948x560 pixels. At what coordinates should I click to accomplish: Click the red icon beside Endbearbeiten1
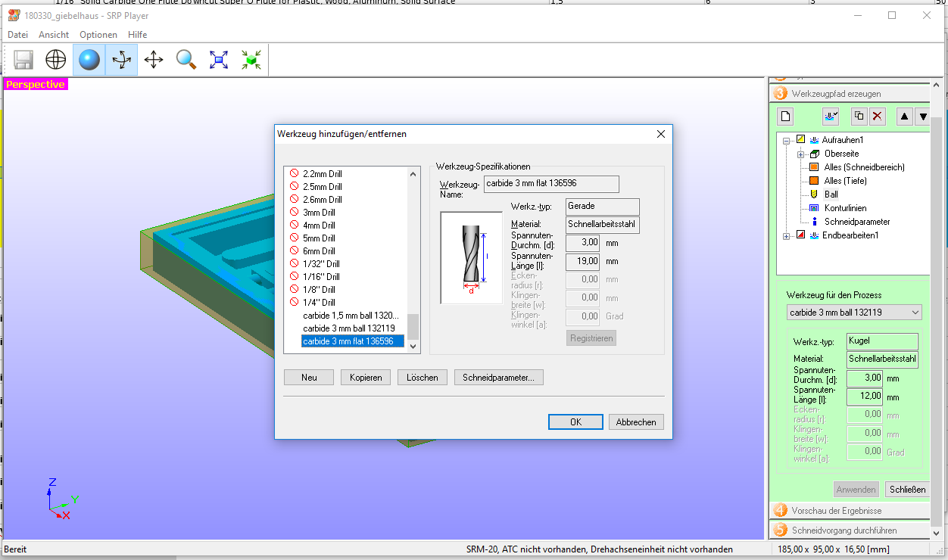click(x=800, y=235)
